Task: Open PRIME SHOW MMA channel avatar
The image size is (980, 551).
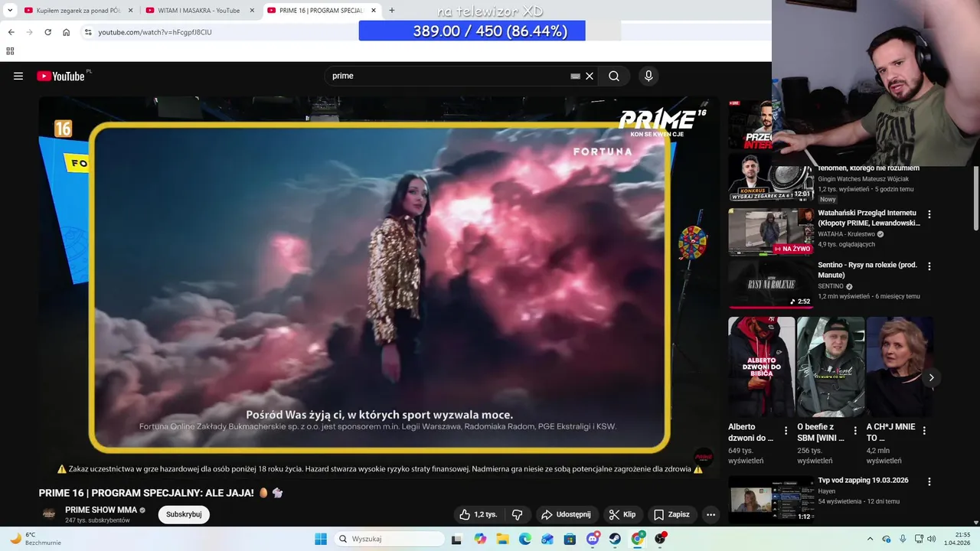Action: coord(49,514)
